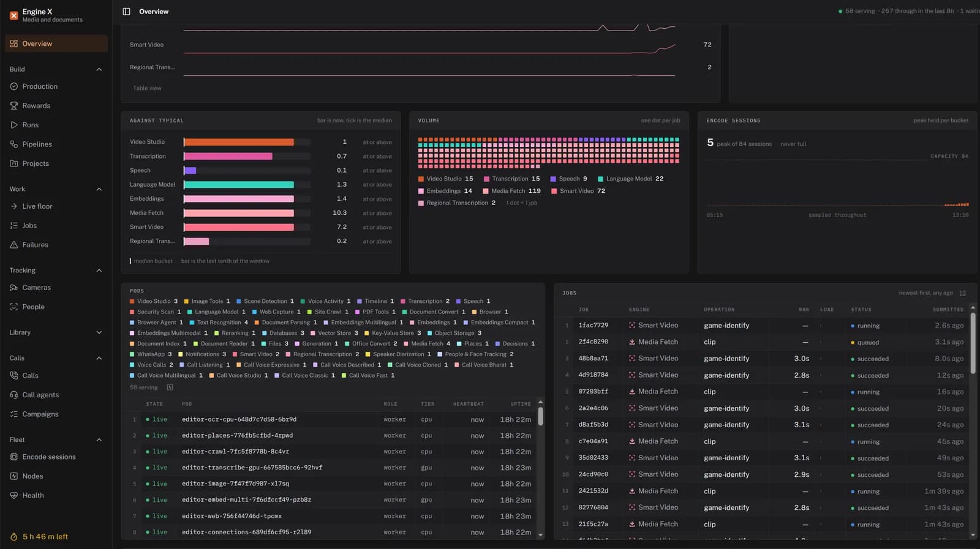980x549 pixels.
Task: Click the Language Model volume legend swatch
Action: tap(600, 179)
